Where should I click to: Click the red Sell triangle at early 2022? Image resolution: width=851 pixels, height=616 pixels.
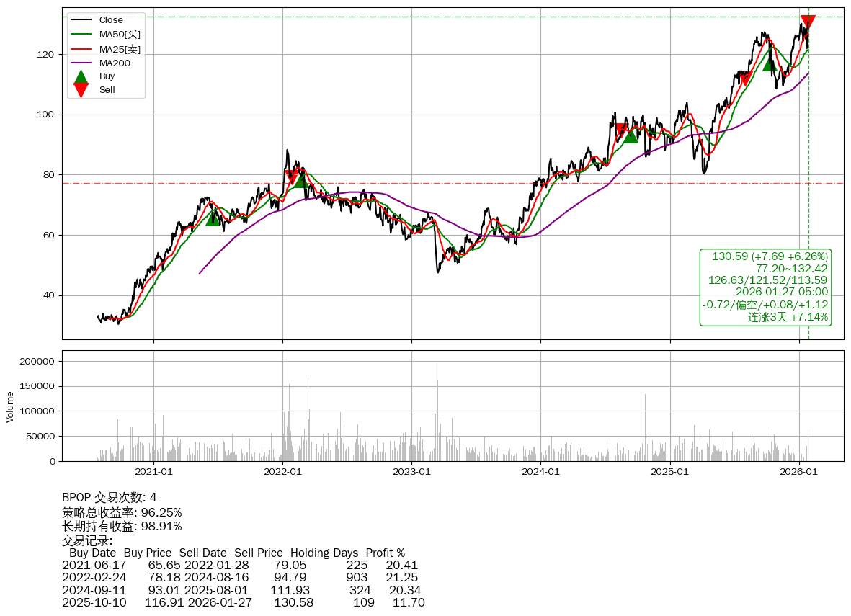tap(291, 177)
